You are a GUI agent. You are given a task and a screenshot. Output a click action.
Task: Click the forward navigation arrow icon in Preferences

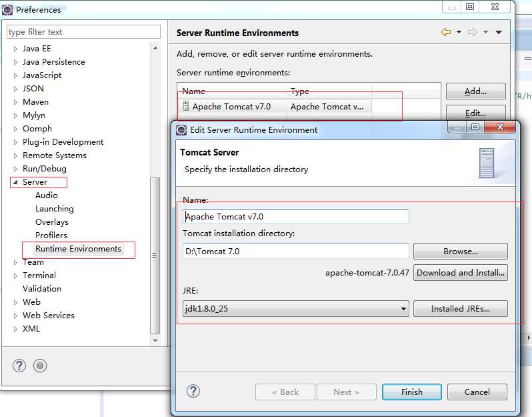[x=472, y=32]
